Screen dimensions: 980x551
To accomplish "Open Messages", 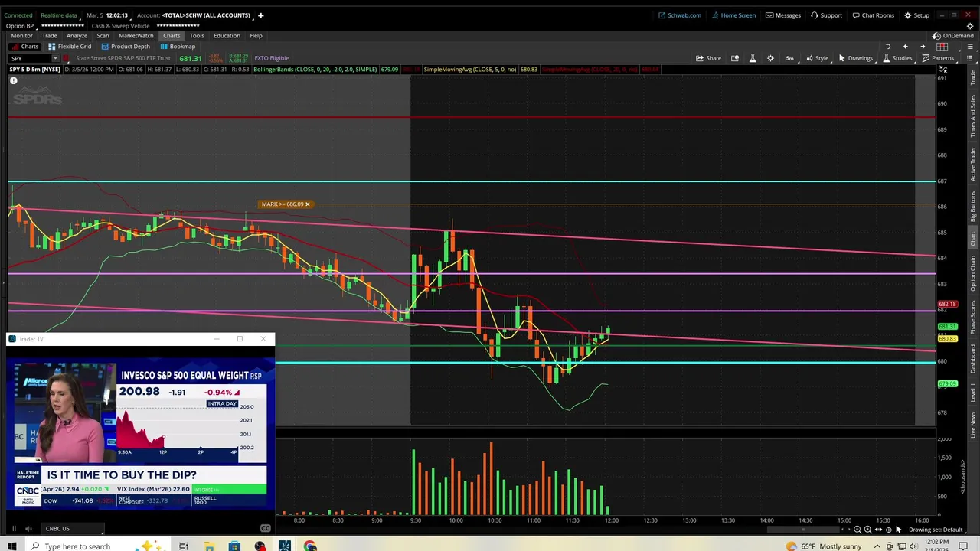I will (x=782, y=15).
